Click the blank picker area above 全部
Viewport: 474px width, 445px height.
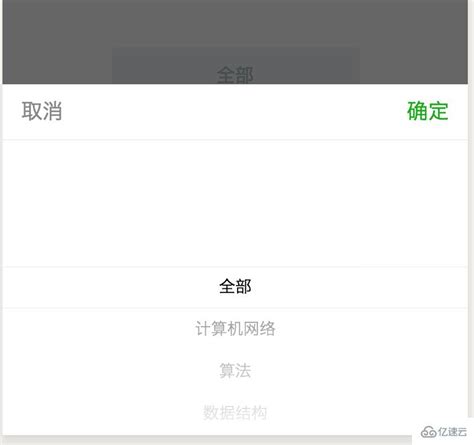pyautogui.click(x=235, y=203)
